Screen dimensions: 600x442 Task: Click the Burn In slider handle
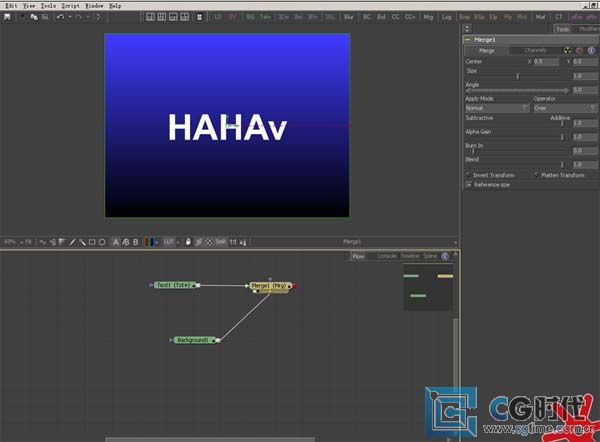click(473, 151)
